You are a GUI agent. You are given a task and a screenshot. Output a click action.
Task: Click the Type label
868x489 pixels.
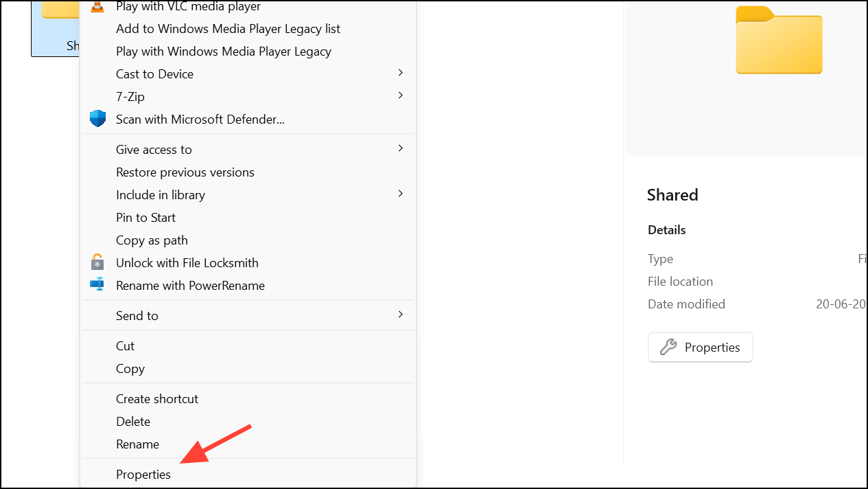660,259
